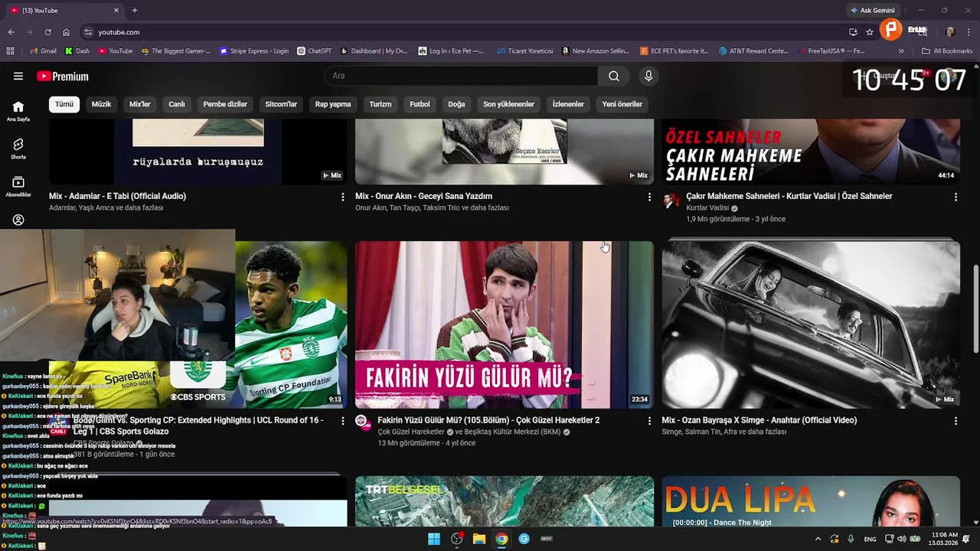The height and width of the screenshot is (551, 980).
Task: Show hidden system tray icons
Action: tap(817, 539)
